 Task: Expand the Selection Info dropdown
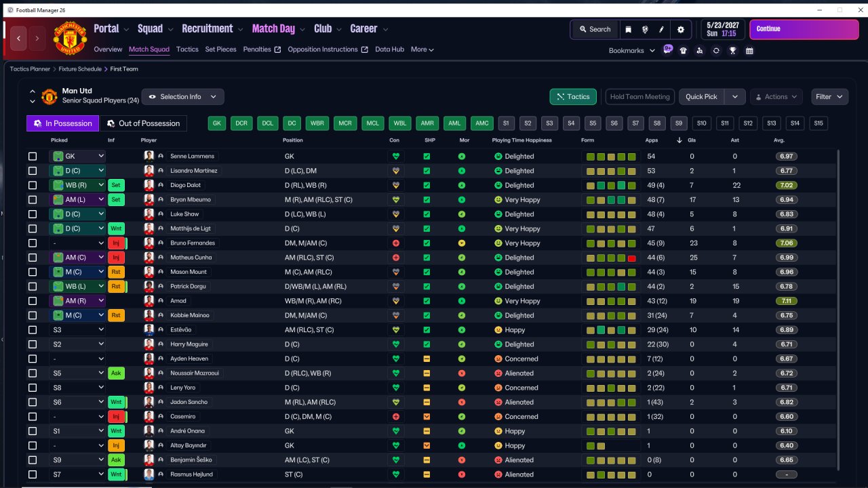tap(182, 97)
